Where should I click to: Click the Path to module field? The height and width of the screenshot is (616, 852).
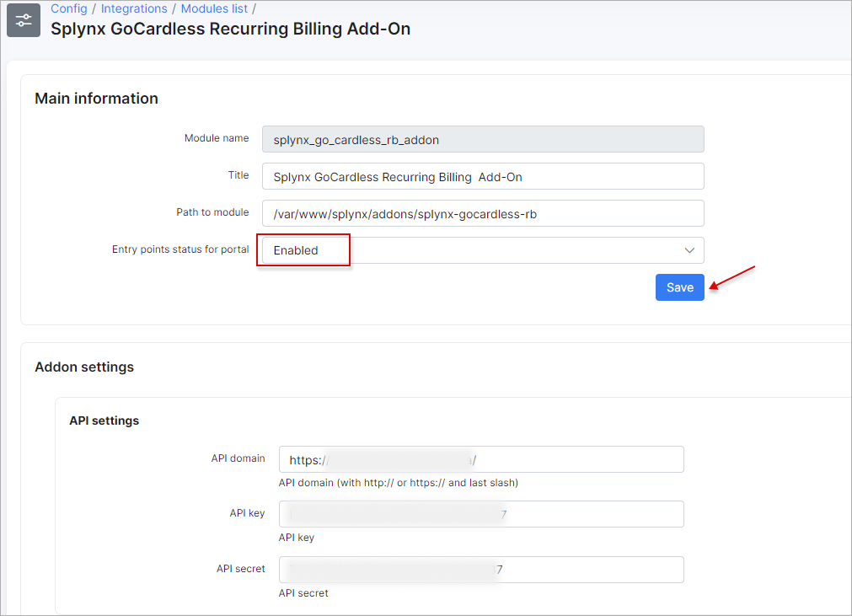[x=482, y=214]
